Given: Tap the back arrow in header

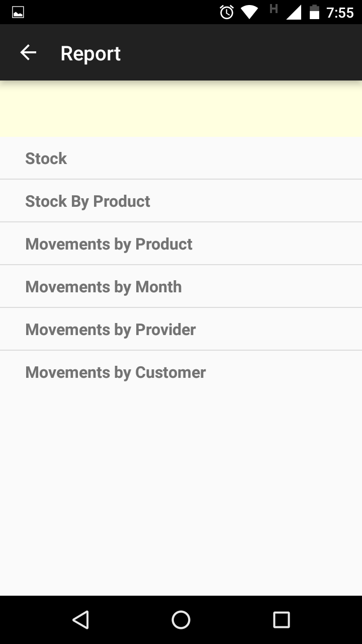Looking at the screenshot, I should tap(28, 52).
